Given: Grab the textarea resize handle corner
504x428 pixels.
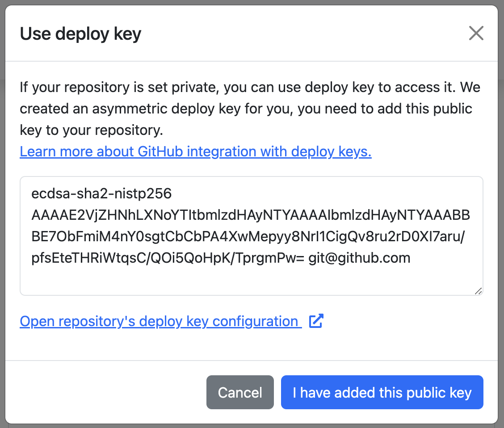Looking at the screenshot, I should (478, 291).
